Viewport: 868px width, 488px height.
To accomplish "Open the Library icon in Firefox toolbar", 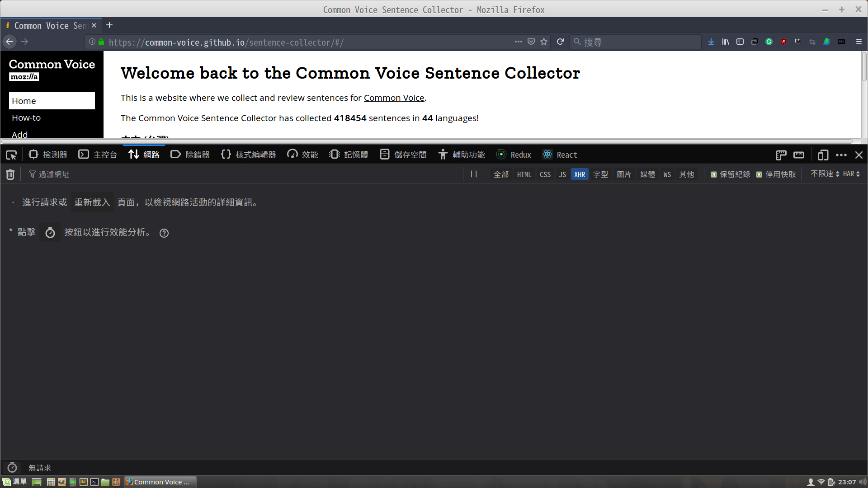I will tap(726, 42).
